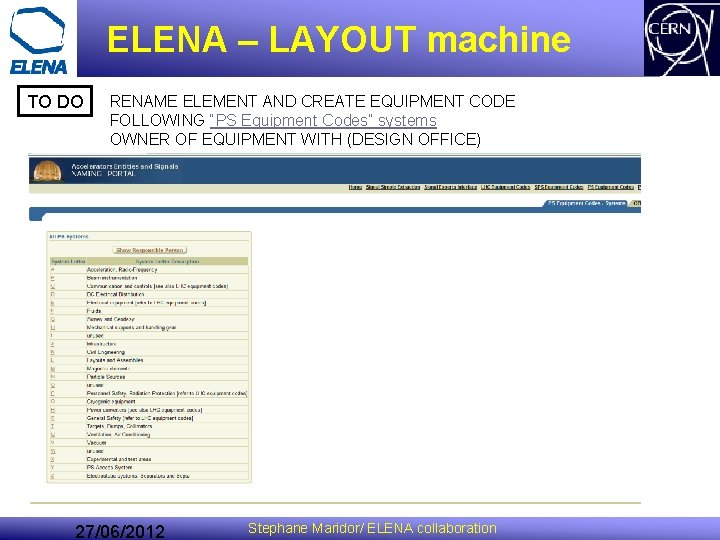
Task: Click the General Safety description
Action: pyautogui.click(x=140, y=418)
